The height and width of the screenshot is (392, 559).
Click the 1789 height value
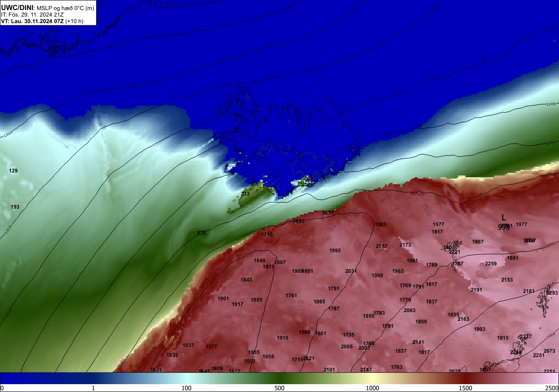pyautogui.click(x=431, y=265)
